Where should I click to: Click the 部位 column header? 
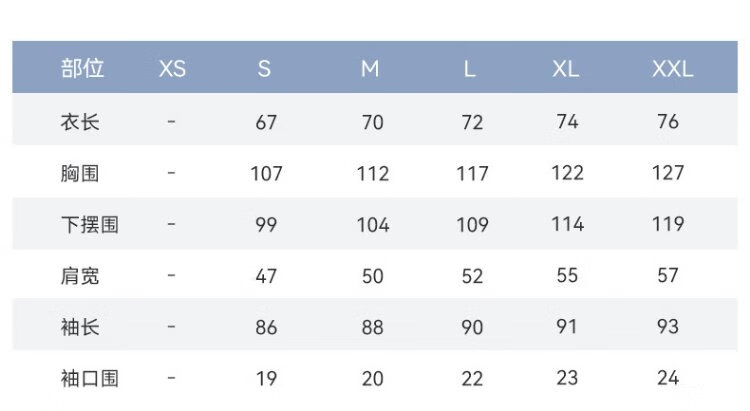point(82,69)
